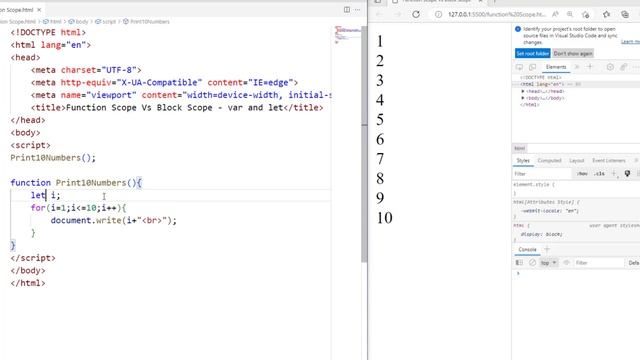The width and height of the screenshot is (640, 360).
Task: Click the element.style rule in Styles
Action: pyautogui.click(x=534, y=184)
